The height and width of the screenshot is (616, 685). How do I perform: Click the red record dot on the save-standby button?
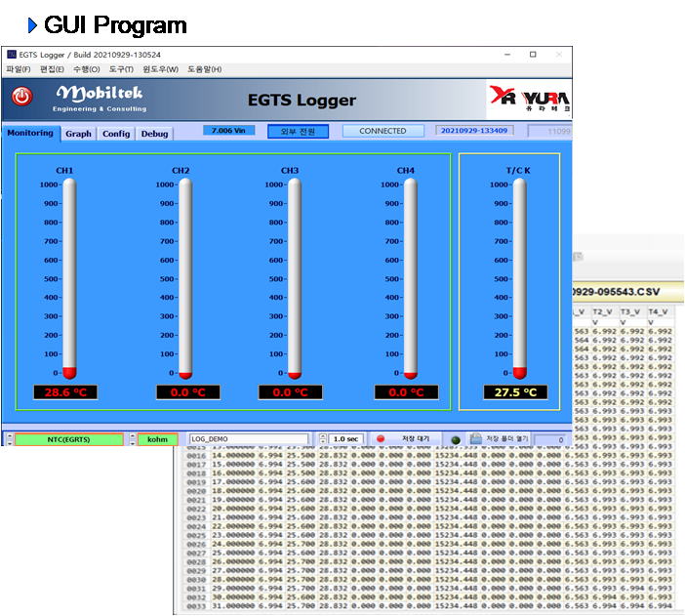click(x=381, y=438)
